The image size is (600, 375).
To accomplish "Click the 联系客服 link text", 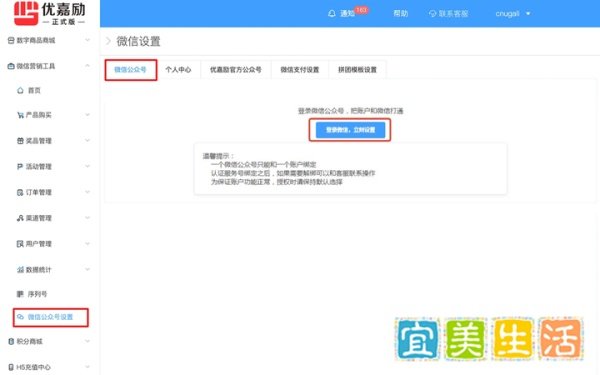I will (453, 14).
